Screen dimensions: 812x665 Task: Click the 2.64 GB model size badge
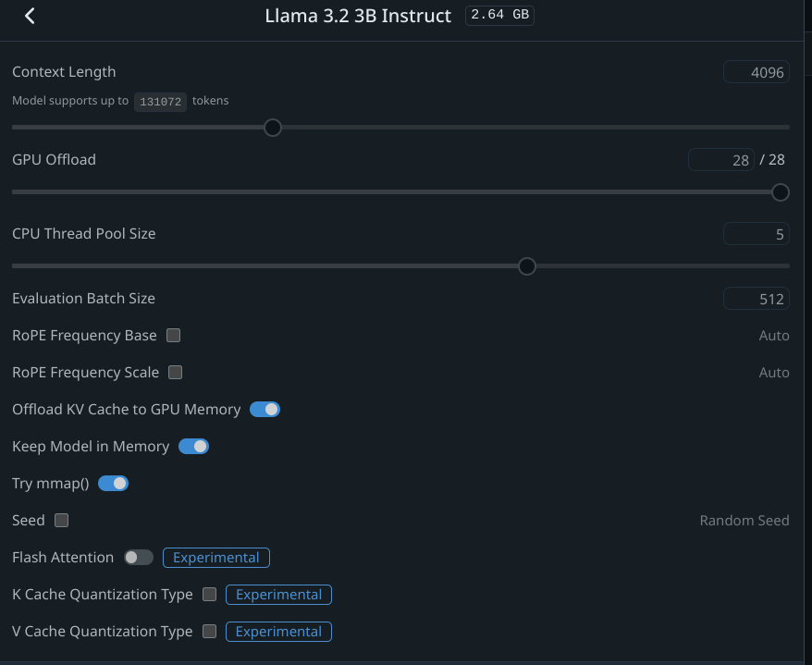click(499, 15)
